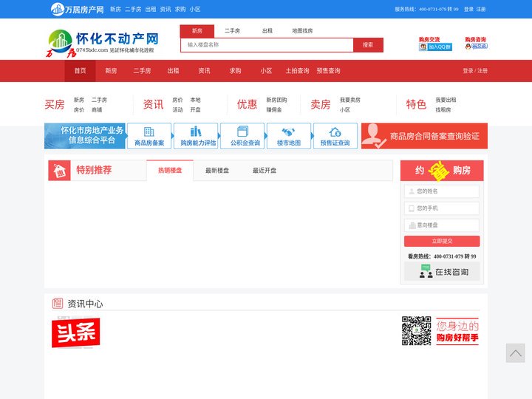Open 购房能力评估 icon tile
The height and width of the screenshot is (399, 532).
(196, 136)
